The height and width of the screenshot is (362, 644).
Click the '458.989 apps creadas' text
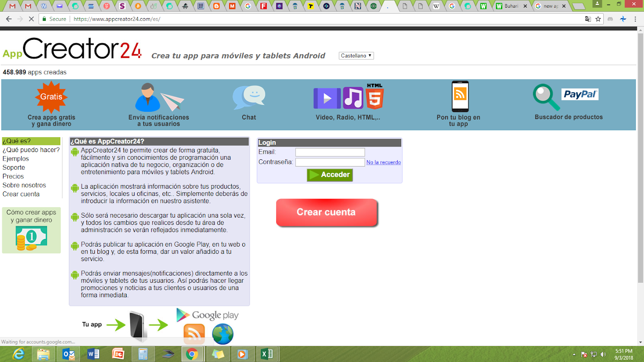(x=34, y=72)
